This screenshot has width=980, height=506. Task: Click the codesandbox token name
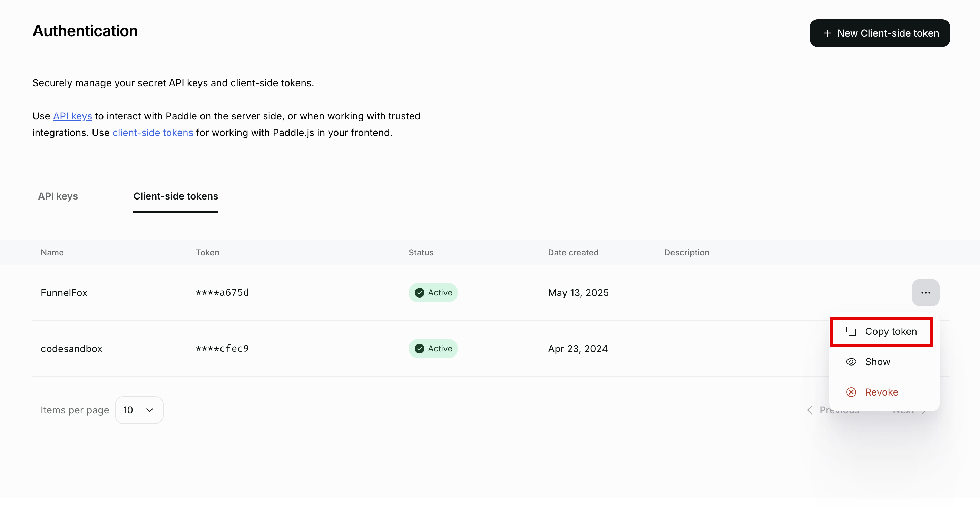point(71,349)
